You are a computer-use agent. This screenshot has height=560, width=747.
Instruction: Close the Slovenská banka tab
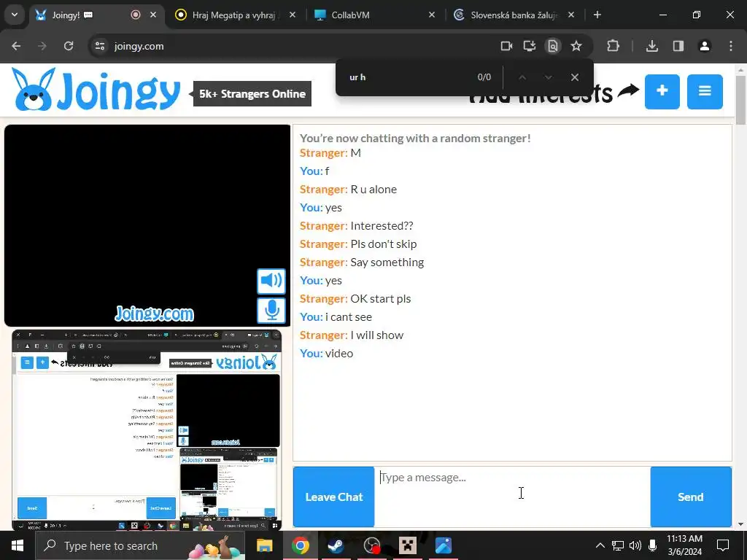point(571,15)
